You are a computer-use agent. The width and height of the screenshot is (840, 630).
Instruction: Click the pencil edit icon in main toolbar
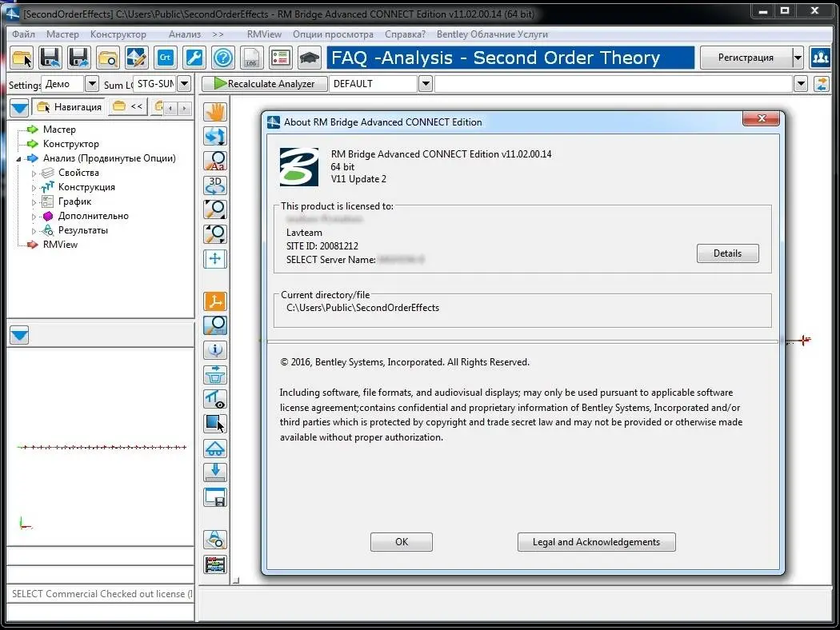point(137,58)
